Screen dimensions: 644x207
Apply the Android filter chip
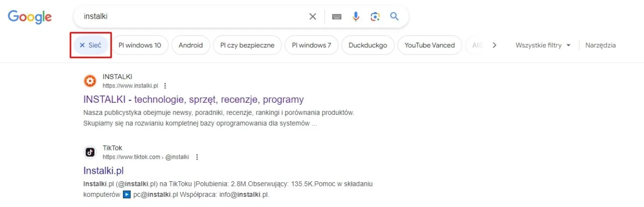(x=191, y=45)
